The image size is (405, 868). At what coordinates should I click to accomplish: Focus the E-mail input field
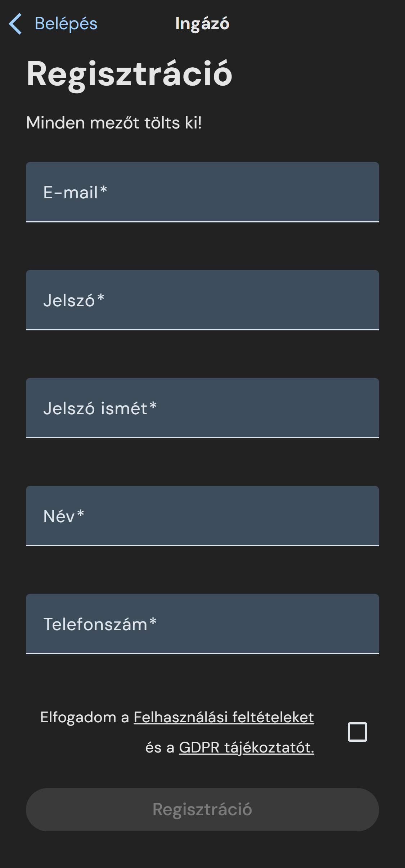click(x=202, y=192)
